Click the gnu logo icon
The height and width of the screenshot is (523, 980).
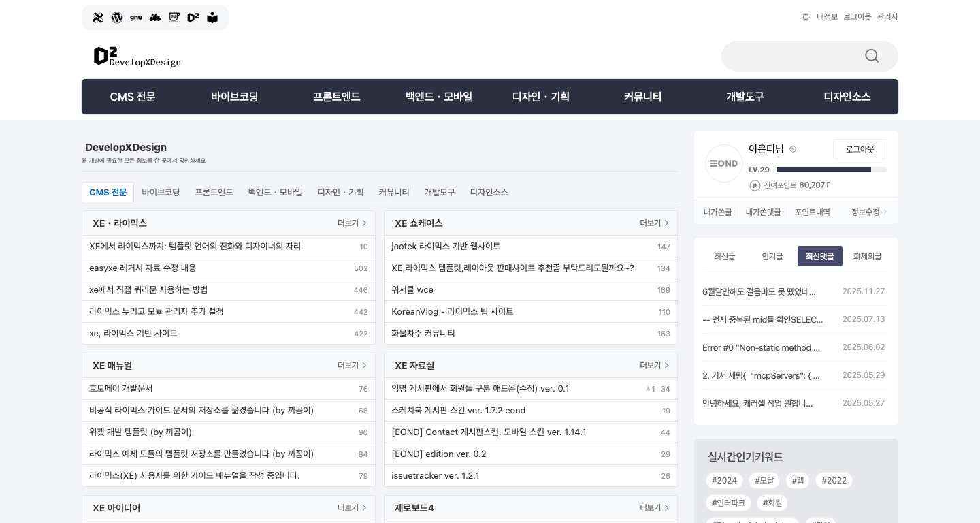pyautogui.click(x=136, y=18)
